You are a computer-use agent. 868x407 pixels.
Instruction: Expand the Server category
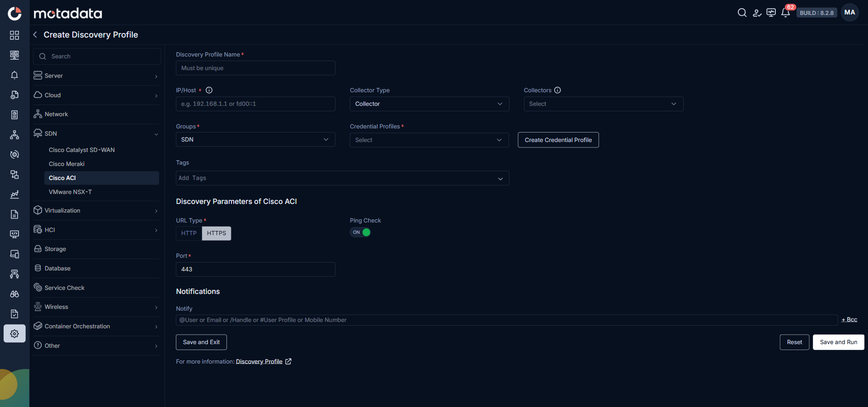[x=96, y=76]
